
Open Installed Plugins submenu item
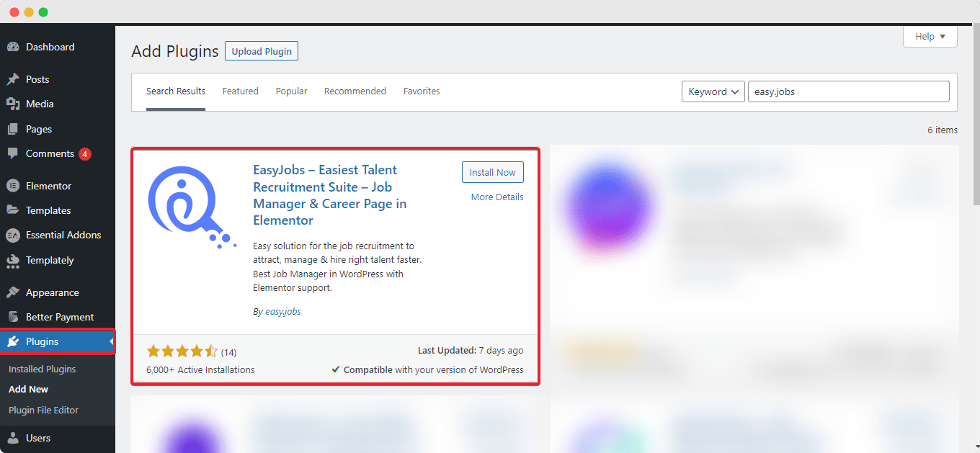pyautogui.click(x=42, y=369)
